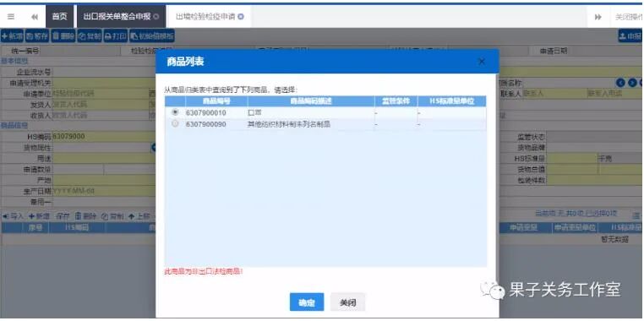Click the 商品编码描述 column header
The image size is (644, 321).
(x=311, y=101)
